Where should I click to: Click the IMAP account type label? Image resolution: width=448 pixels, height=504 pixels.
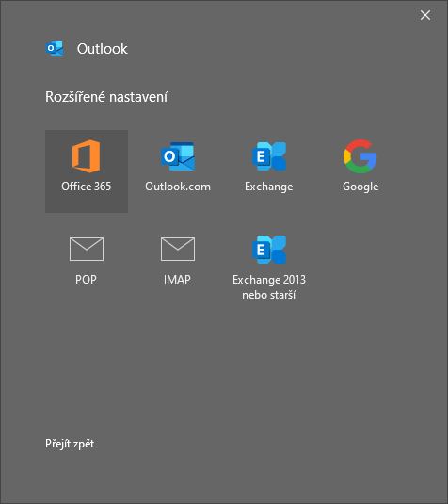tap(177, 280)
